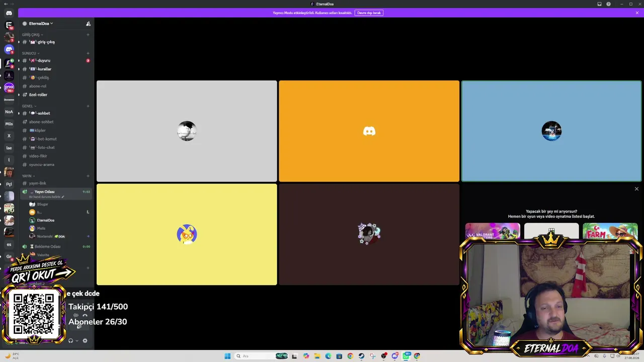The width and height of the screenshot is (644, 362).
Task: Add a channel to SUNUCU category
Action: point(88,53)
